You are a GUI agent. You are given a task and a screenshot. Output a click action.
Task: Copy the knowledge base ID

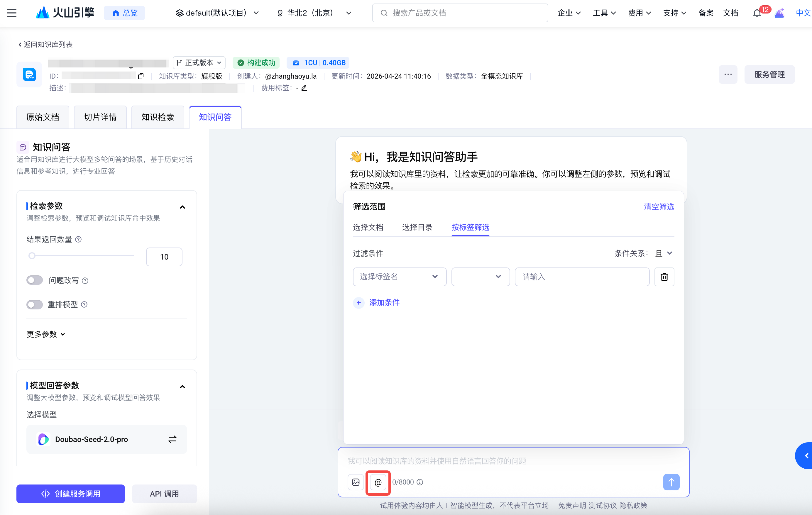tap(141, 76)
